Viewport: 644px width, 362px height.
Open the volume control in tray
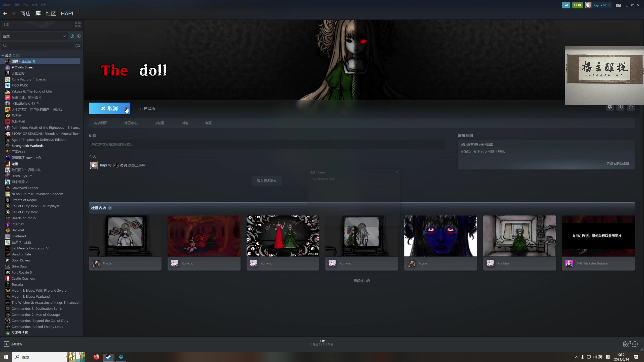tap(594, 357)
